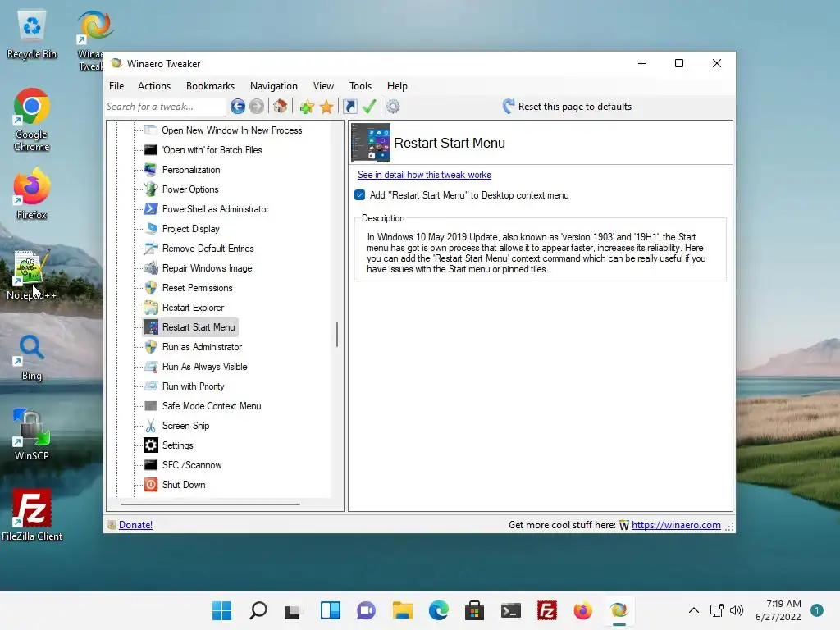Viewport: 840px width, 630px height.
Task: Select the Google Chrome desktop icon
Action: coord(32,120)
